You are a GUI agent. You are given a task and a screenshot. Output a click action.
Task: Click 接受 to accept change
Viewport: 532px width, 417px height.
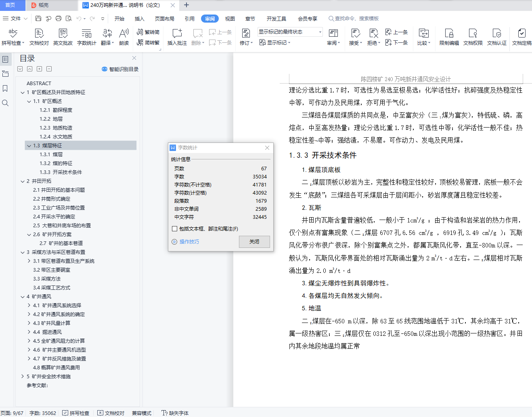(356, 36)
